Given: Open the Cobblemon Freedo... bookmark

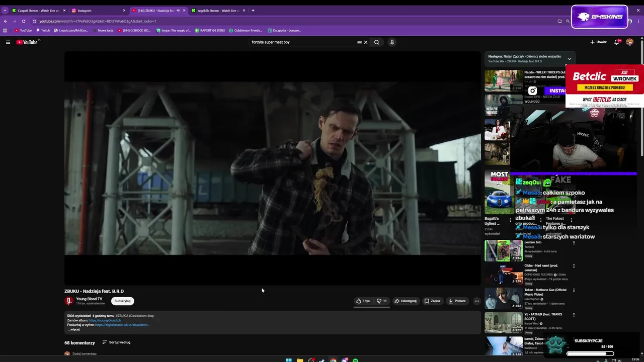Looking at the screenshot, I should (247, 30).
